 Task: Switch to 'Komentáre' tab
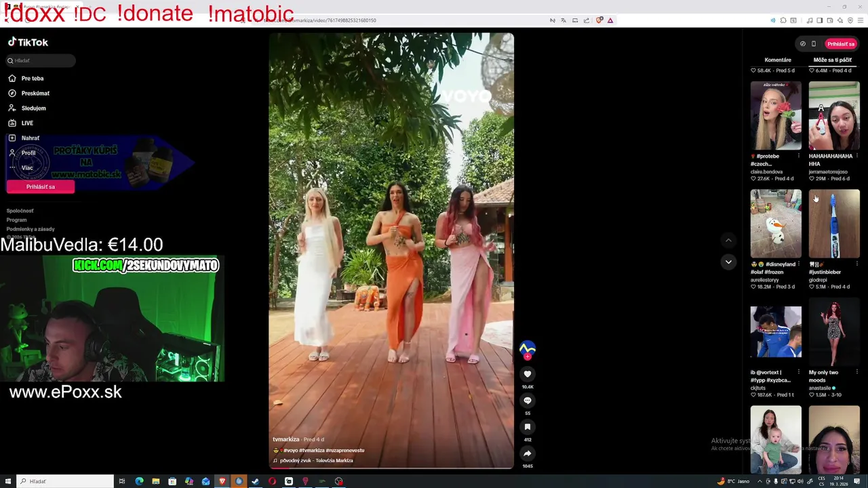point(778,60)
